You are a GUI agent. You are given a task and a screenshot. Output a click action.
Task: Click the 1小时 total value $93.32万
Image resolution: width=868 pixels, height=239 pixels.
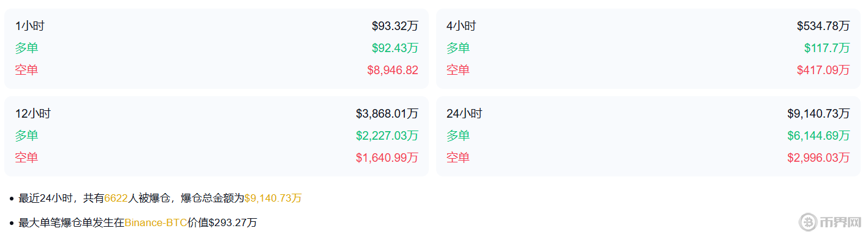(x=395, y=26)
